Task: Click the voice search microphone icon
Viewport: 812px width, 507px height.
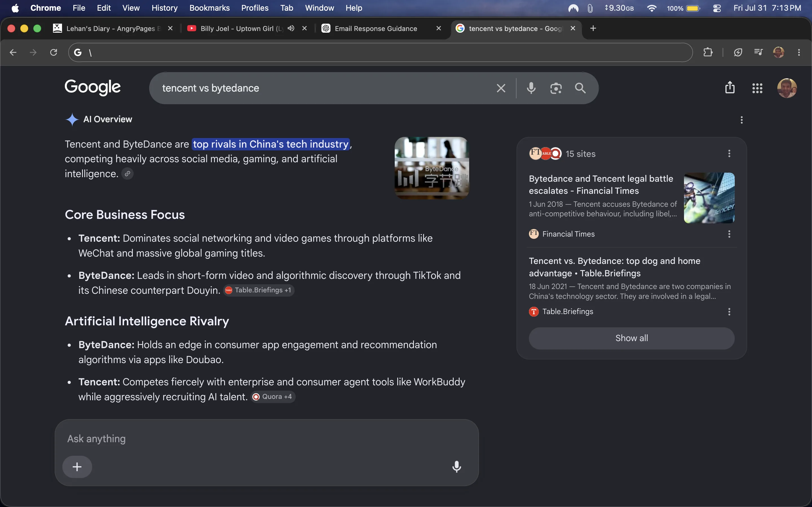Action: (x=531, y=88)
